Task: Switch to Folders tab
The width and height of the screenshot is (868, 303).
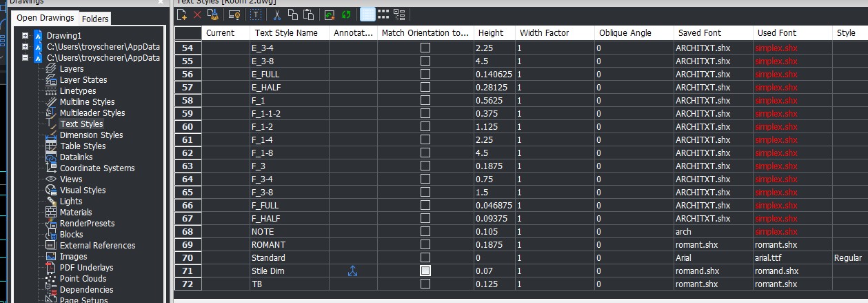Action: [95, 19]
